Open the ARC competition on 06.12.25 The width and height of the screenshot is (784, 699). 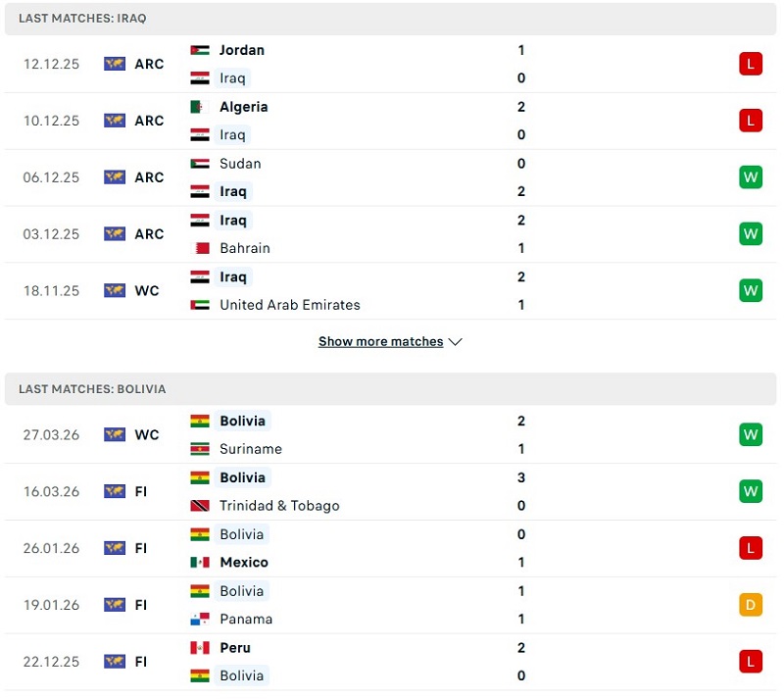[149, 177]
